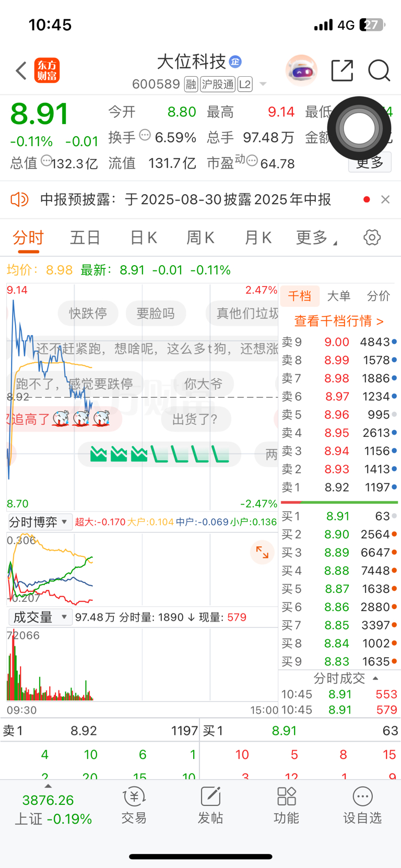The image size is (401, 868).
Task: Open the 功能 functions icon
Action: tap(287, 805)
